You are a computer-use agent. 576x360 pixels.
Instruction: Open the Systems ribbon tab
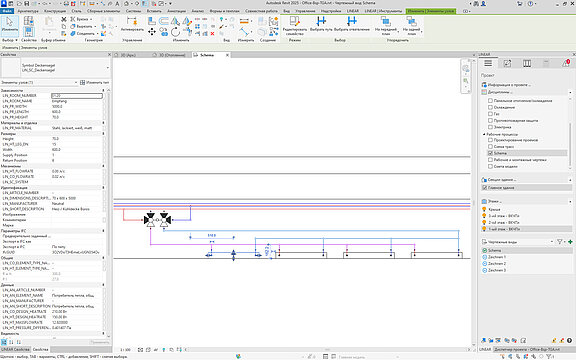(x=133, y=11)
